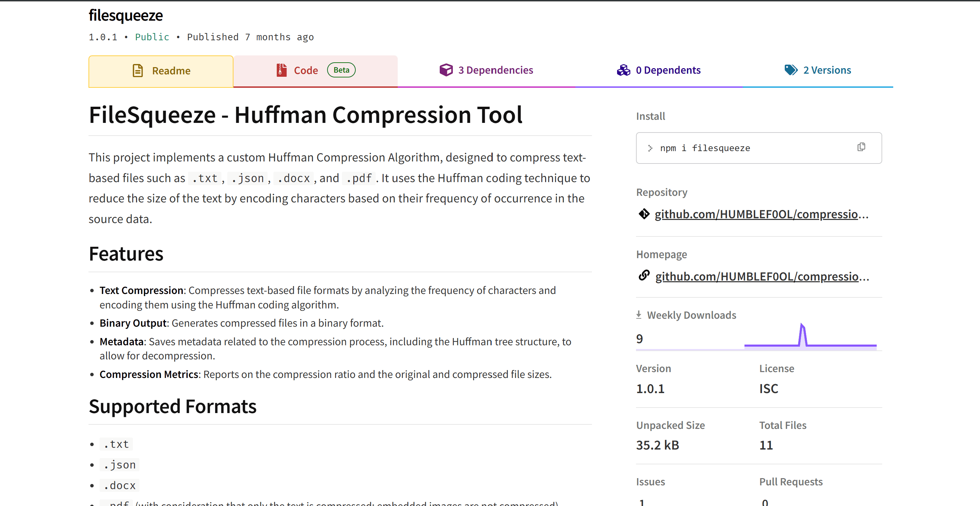980x506 pixels.
Task: Click the Code zip file icon
Action: (x=282, y=70)
